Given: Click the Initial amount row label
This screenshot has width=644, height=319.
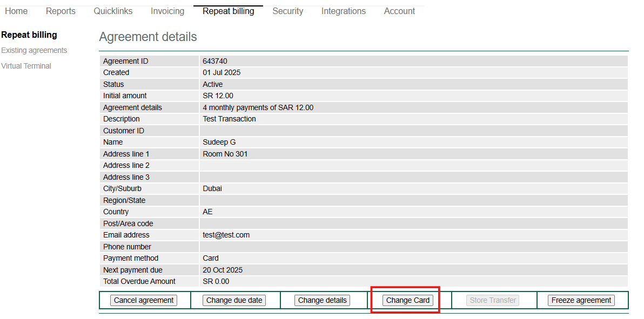Looking at the screenshot, I should 125,96.
